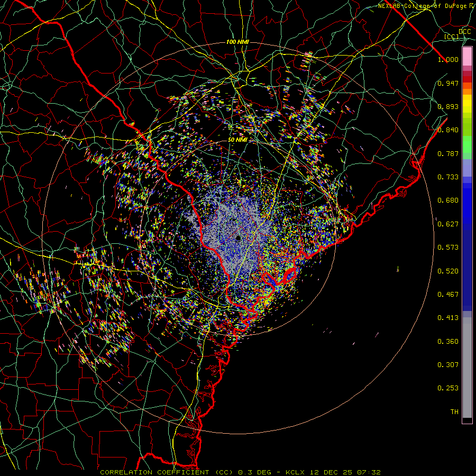The image size is (476, 476).
Task: Click the 0.787 scale value
Action: [x=448, y=153]
